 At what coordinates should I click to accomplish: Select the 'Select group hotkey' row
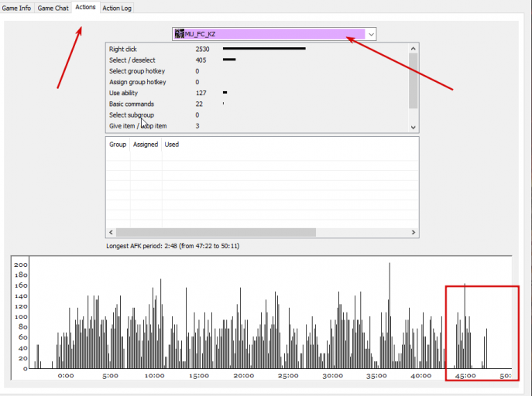(257, 71)
